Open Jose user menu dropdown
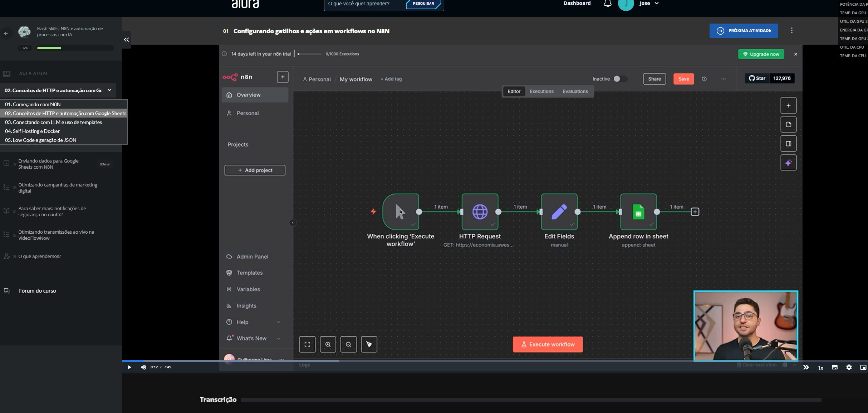This screenshot has height=413, width=868. tap(649, 3)
